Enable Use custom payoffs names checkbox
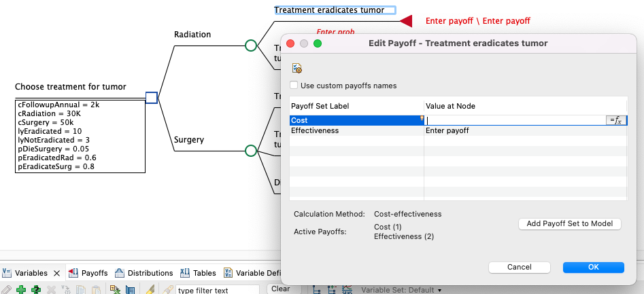 click(294, 86)
